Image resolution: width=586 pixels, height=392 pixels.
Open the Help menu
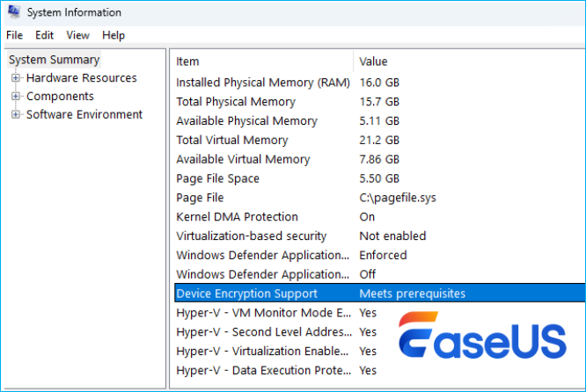click(x=114, y=35)
